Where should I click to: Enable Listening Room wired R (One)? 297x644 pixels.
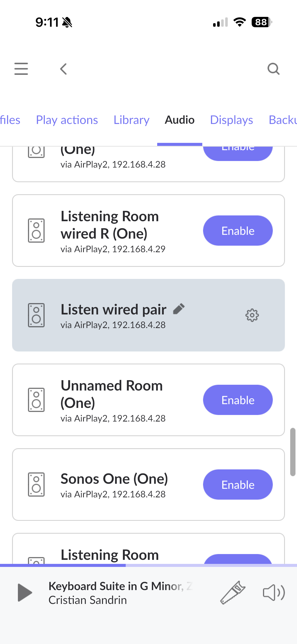coord(238,231)
